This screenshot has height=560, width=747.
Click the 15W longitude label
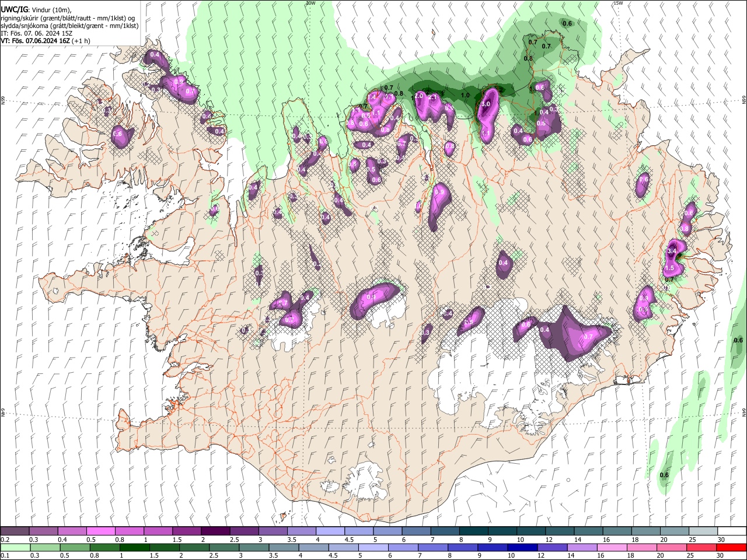tap(618, 3)
